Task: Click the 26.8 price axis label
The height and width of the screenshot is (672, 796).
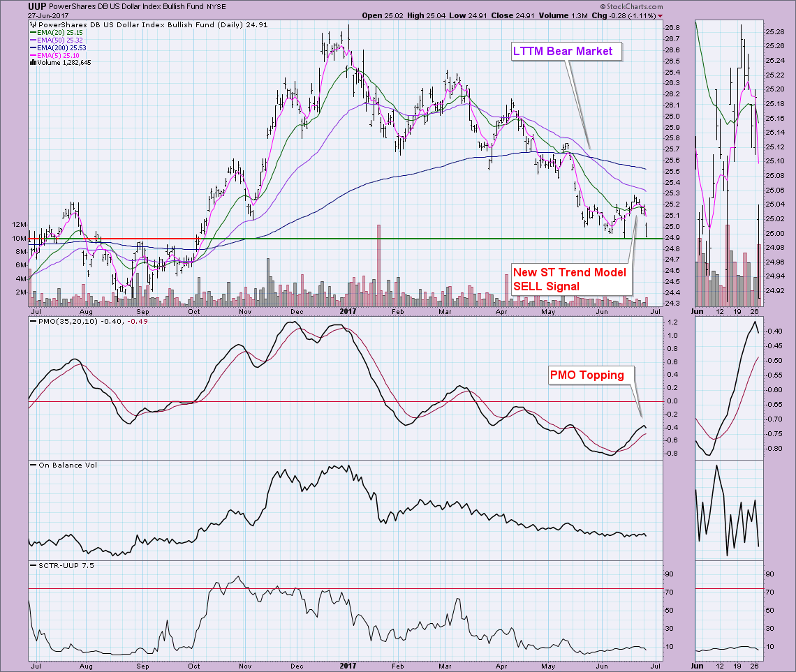Action: 672,28
